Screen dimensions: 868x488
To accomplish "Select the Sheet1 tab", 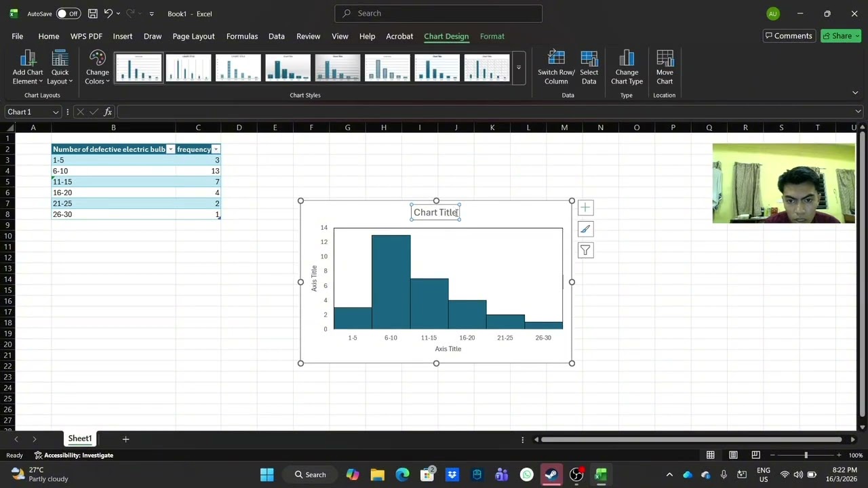I will [79, 439].
